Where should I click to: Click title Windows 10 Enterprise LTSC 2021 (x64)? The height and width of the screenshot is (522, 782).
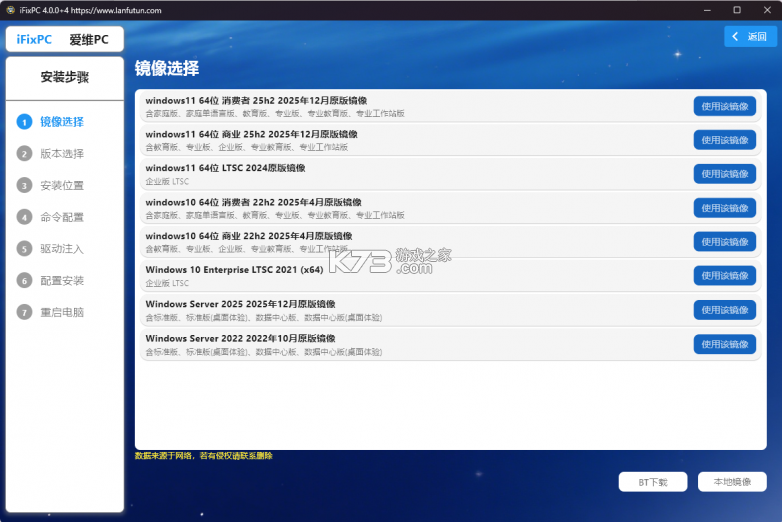(234, 270)
